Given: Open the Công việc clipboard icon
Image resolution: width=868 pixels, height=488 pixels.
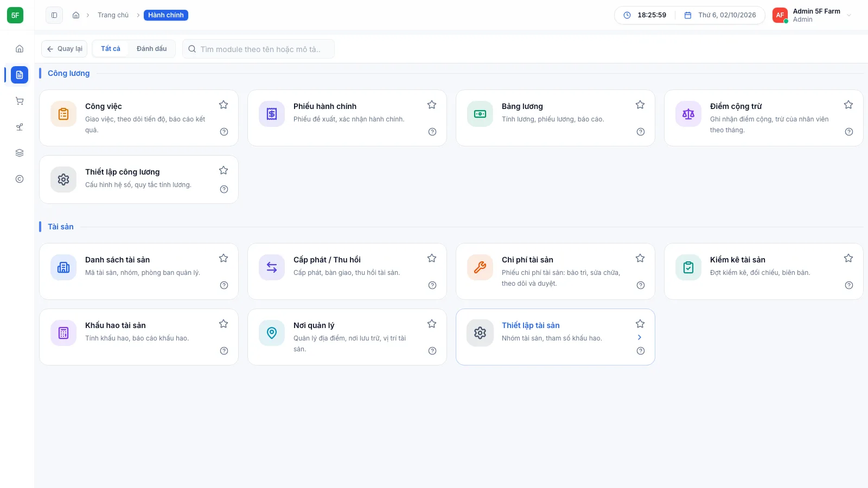Looking at the screenshot, I should tap(63, 114).
